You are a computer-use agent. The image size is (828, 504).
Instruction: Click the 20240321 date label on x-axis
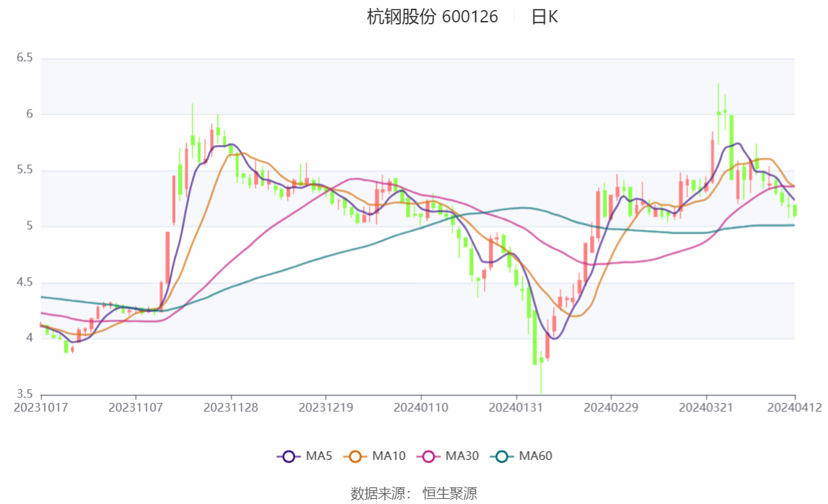click(x=705, y=407)
